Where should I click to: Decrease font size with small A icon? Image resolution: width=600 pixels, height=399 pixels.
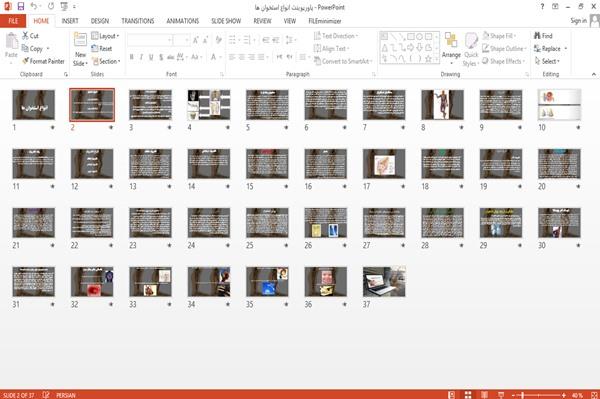pyautogui.click(x=205, y=40)
